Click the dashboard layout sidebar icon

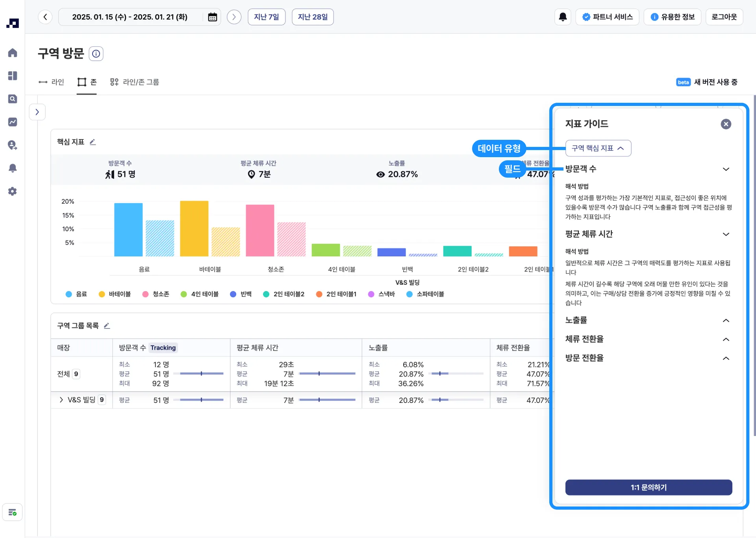pos(13,76)
